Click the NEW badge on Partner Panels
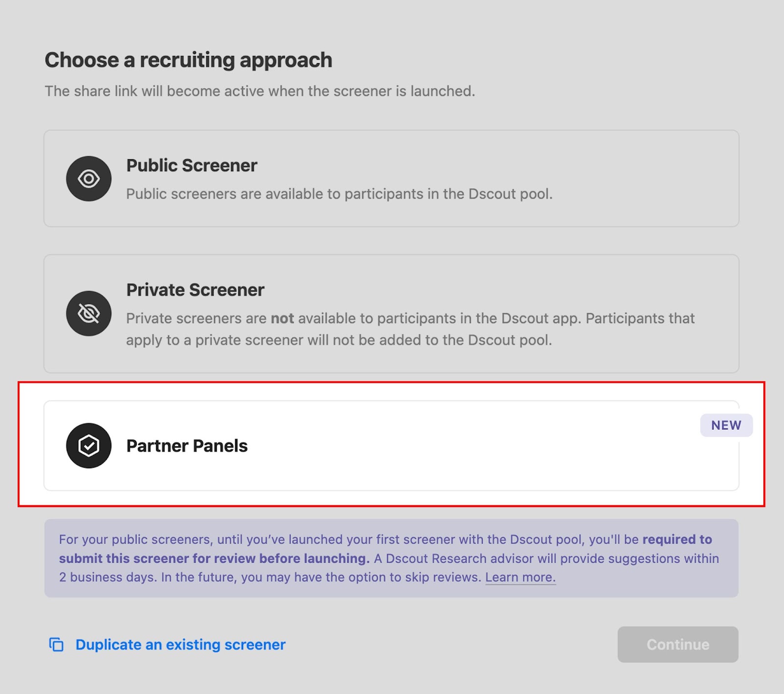The height and width of the screenshot is (694, 784). pos(726,425)
